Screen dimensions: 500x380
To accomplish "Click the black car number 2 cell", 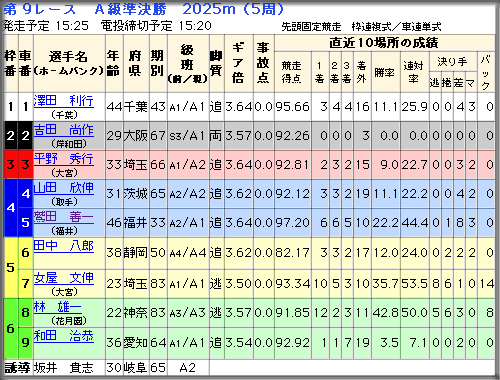I will (x=25, y=135).
